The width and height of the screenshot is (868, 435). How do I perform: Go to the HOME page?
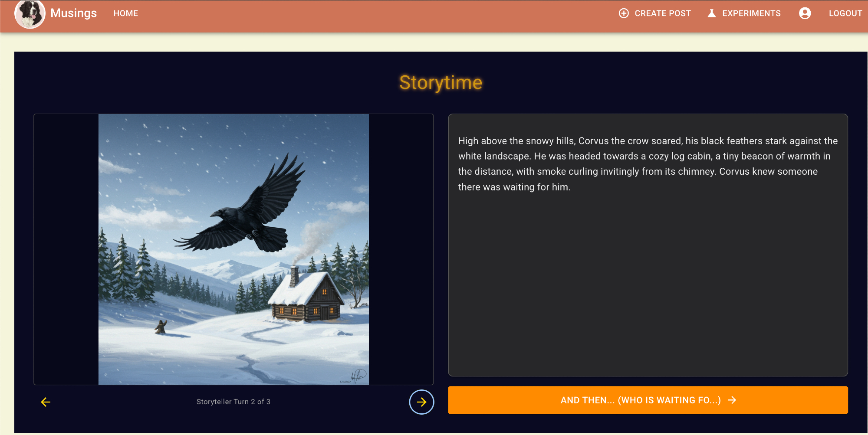125,13
